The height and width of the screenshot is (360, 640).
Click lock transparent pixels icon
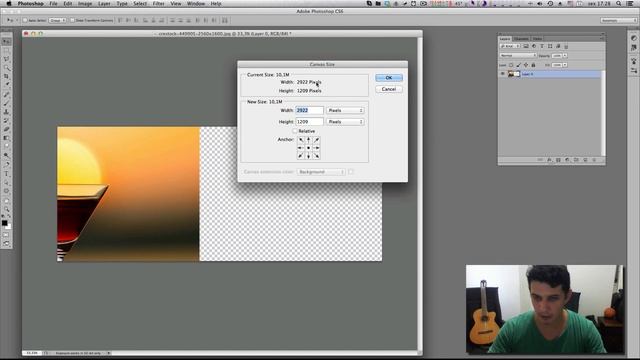(x=511, y=65)
